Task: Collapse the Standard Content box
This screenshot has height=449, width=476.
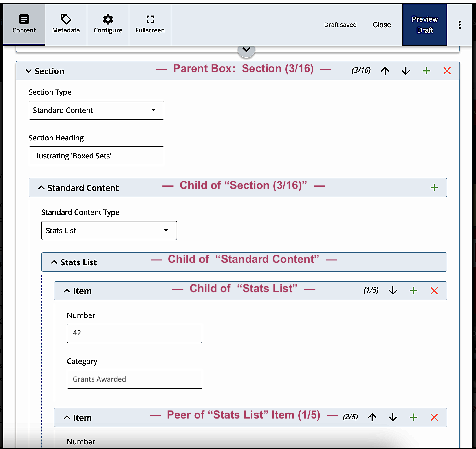Action: point(41,188)
